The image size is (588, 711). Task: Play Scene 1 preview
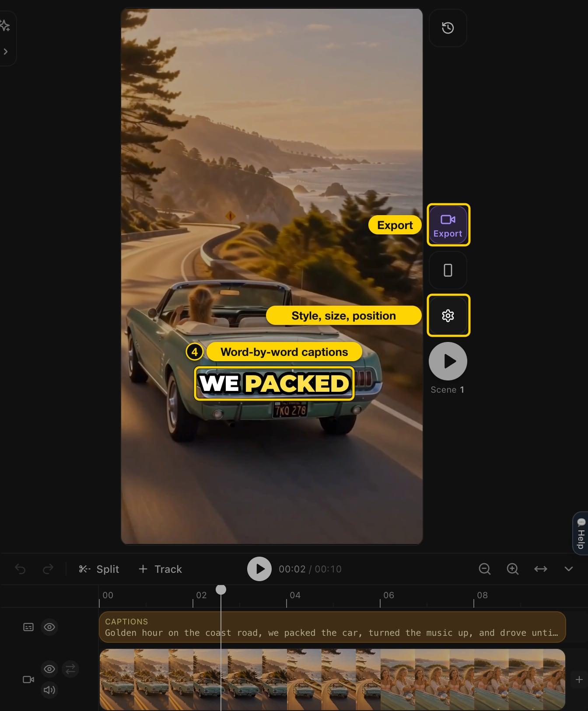pyautogui.click(x=448, y=361)
